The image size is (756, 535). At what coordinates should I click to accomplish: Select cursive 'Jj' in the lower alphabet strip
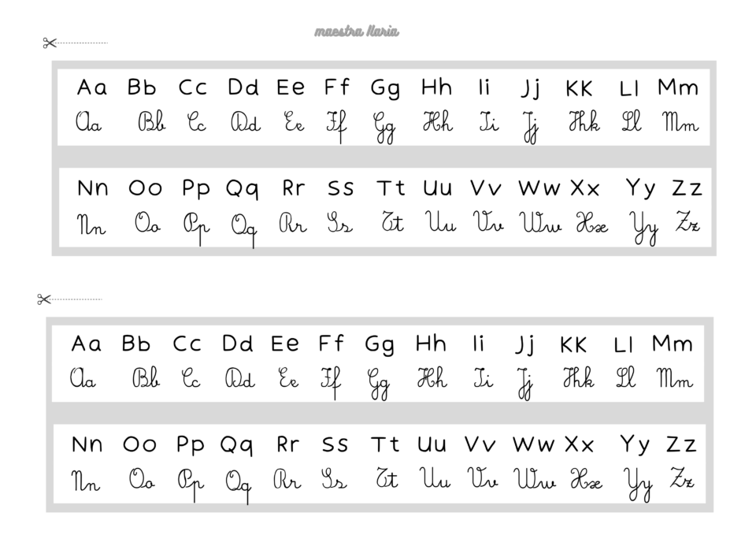coord(524,383)
